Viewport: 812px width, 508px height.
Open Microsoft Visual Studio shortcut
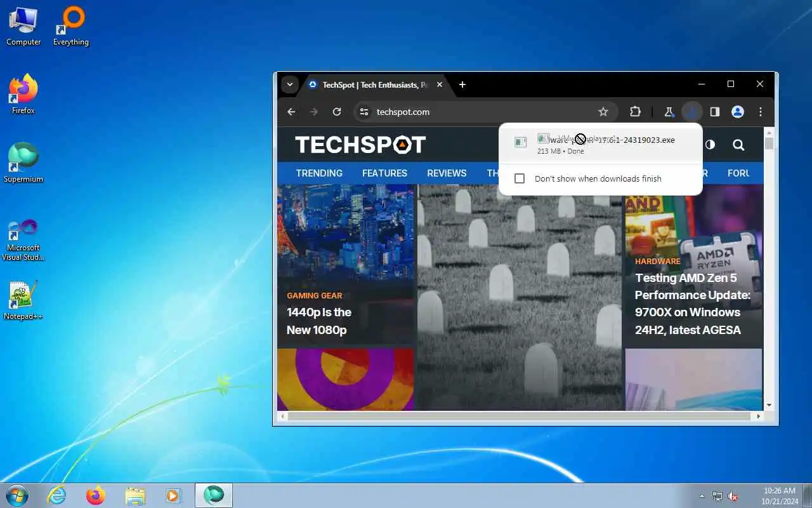coord(23,240)
